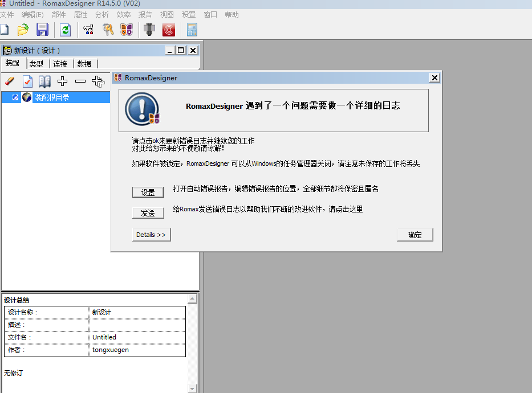The height and width of the screenshot is (393, 532).
Task: Click the 设计名称 label cell
Action: [47, 312]
